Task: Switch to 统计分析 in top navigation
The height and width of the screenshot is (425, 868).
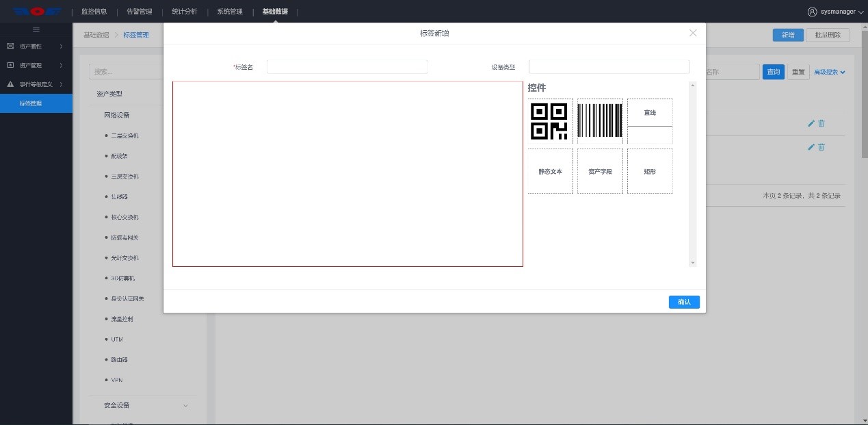Action: pos(184,12)
